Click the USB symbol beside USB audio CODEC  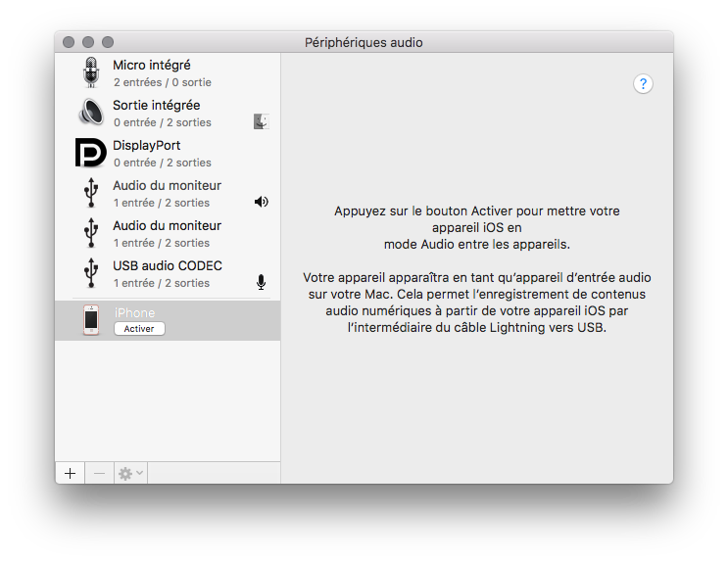[x=91, y=273]
